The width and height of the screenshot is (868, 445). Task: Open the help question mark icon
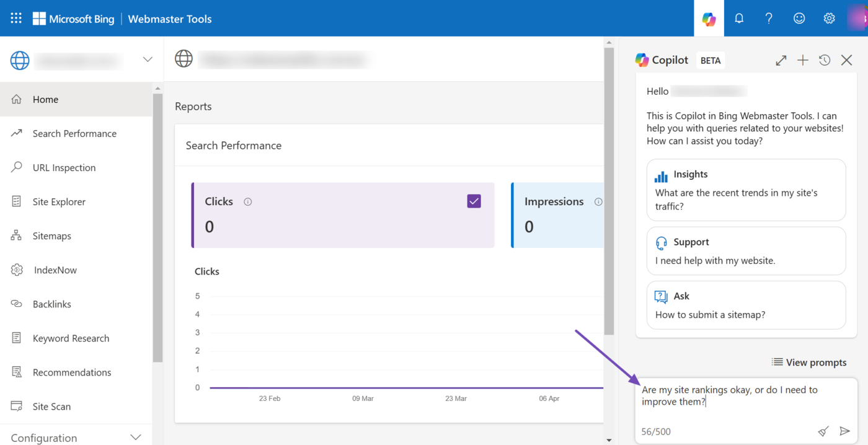(769, 19)
